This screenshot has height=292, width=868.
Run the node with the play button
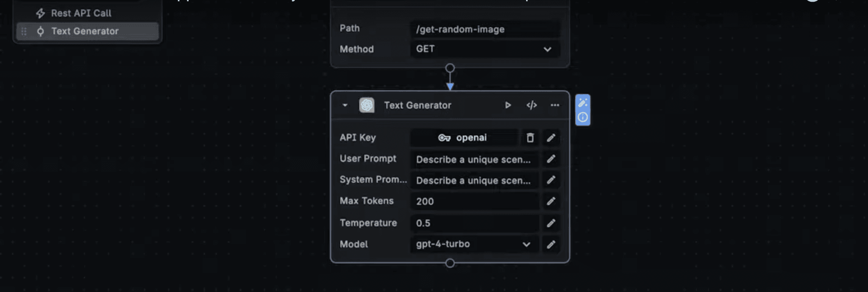pyautogui.click(x=508, y=105)
